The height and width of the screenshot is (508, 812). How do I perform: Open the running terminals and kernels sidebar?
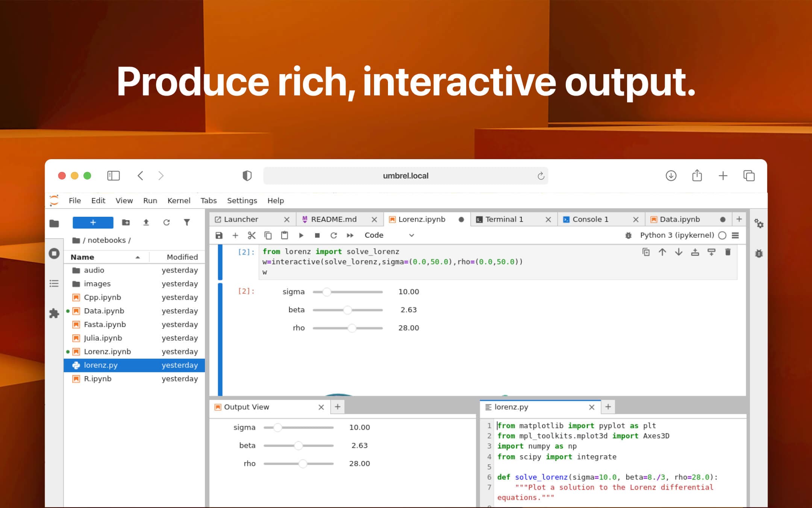pyautogui.click(x=54, y=253)
